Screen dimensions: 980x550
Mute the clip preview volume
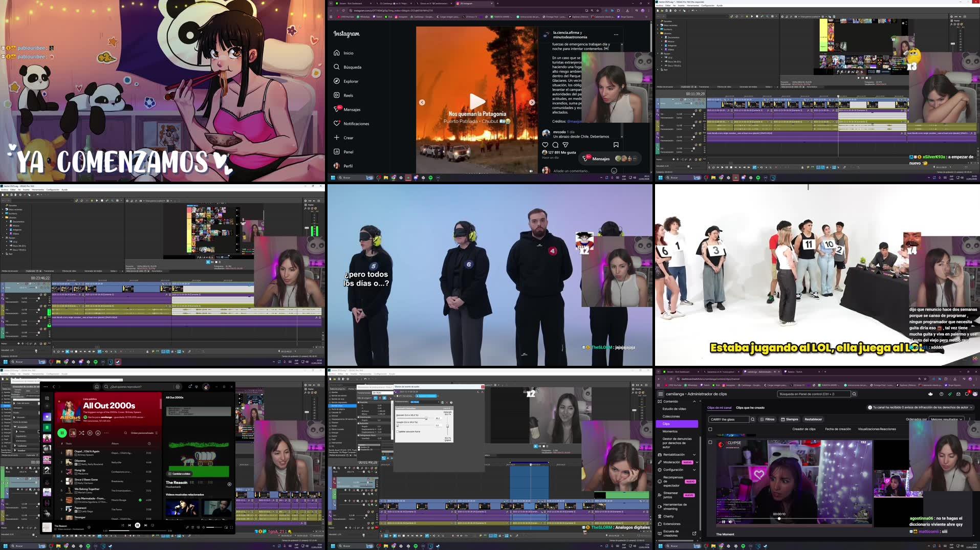pyautogui.click(x=730, y=522)
